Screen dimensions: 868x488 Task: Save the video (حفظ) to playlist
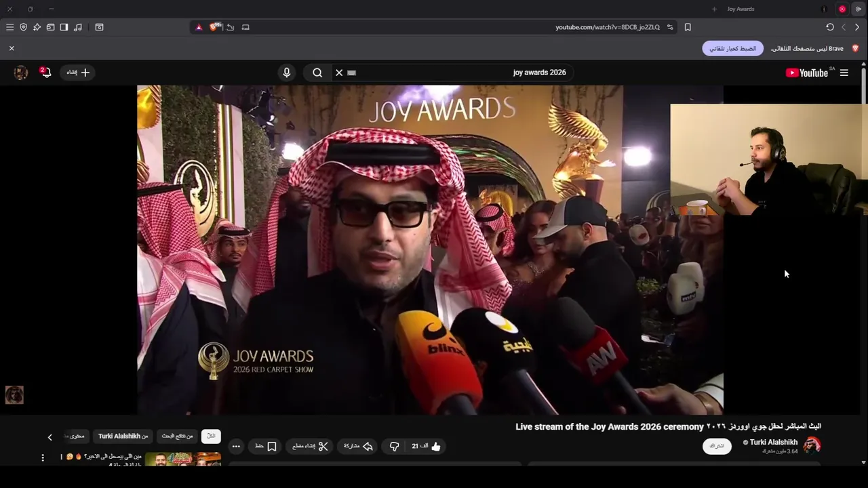coord(266,446)
